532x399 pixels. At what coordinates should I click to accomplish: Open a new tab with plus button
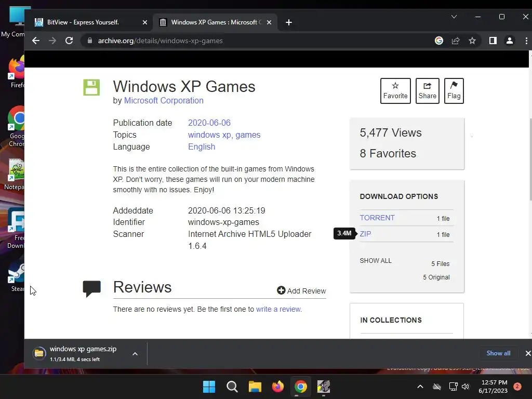289,22
